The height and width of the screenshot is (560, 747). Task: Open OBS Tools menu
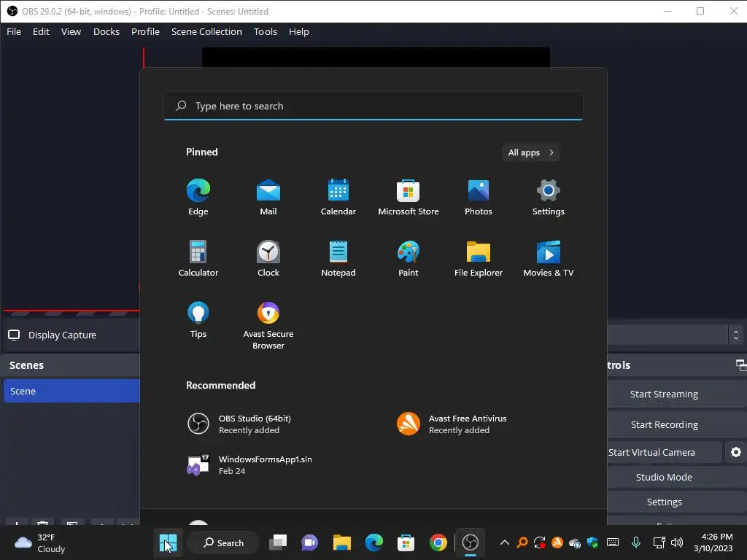click(266, 31)
